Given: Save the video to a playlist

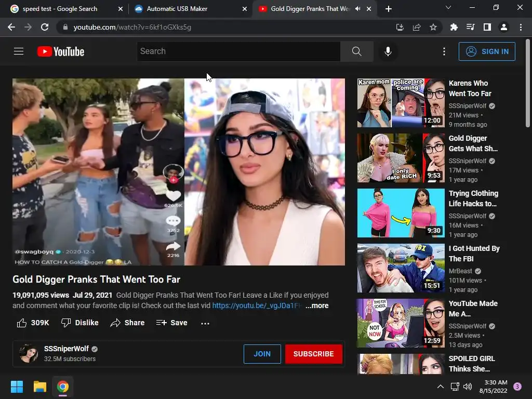Looking at the screenshot, I should pos(171,323).
